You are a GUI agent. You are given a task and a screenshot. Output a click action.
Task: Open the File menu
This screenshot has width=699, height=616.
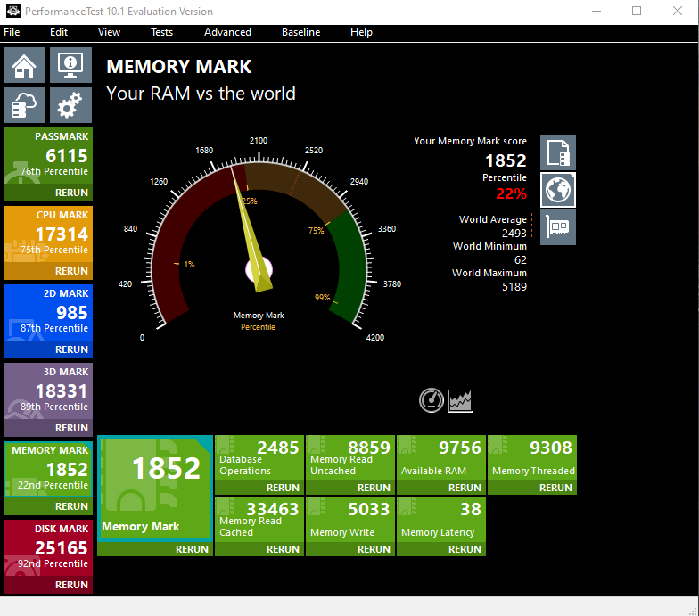pos(12,32)
